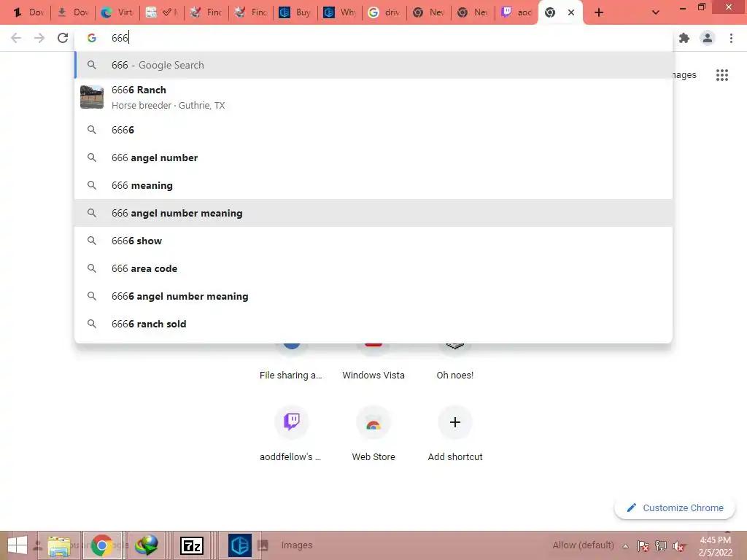Screen dimensions: 747x560
Task: Open the Extensions puzzle icon
Action: [x=684, y=38]
